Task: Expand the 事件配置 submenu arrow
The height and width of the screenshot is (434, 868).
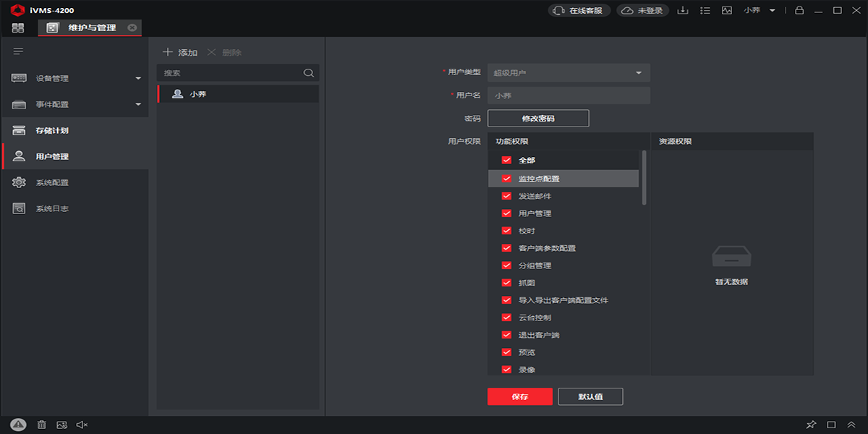Action: pos(138,104)
